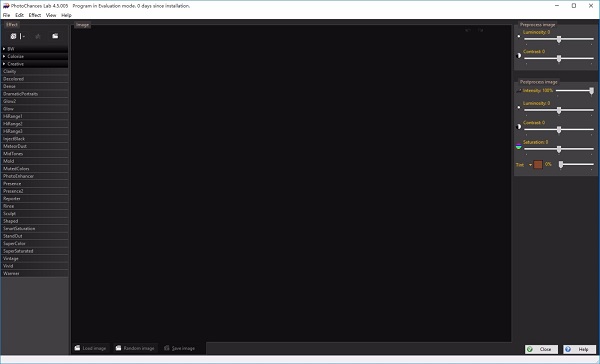Click the Intensity slider handle

[591, 91]
